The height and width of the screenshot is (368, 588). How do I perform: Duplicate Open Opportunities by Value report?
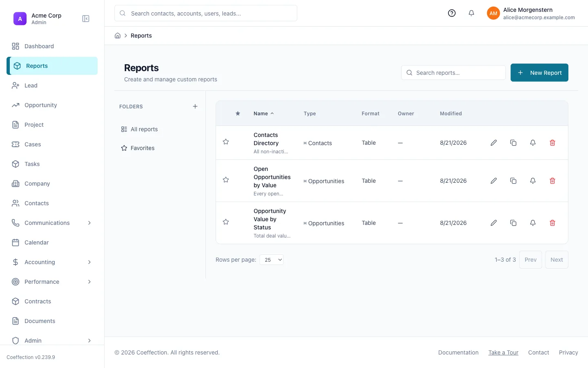click(513, 181)
